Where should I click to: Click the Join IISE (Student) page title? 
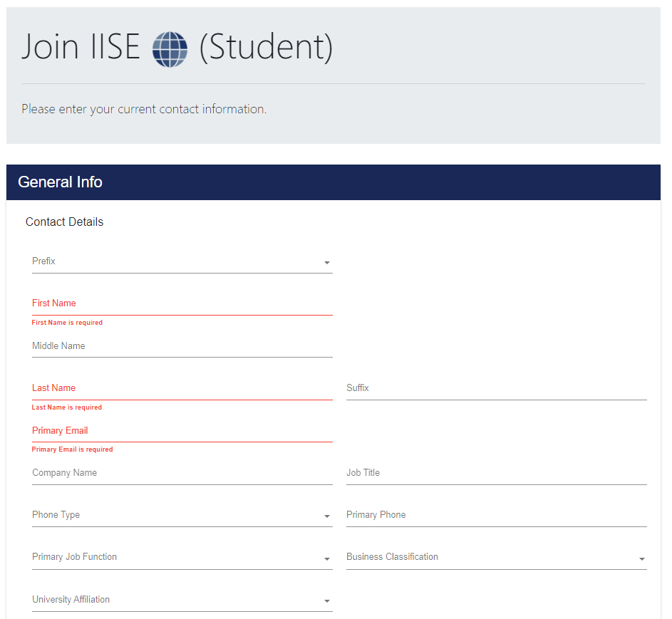(x=177, y=47)
